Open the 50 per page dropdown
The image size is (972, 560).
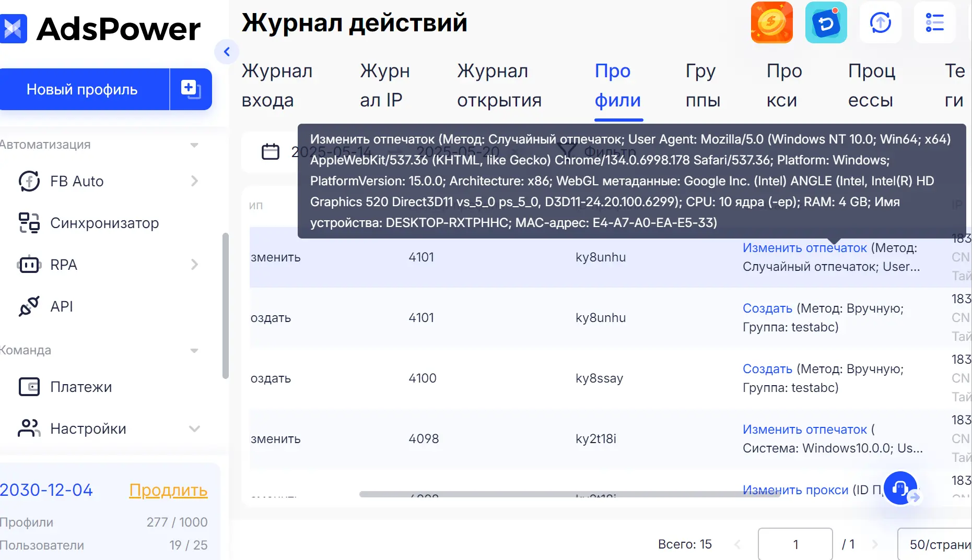click(935, 544)
